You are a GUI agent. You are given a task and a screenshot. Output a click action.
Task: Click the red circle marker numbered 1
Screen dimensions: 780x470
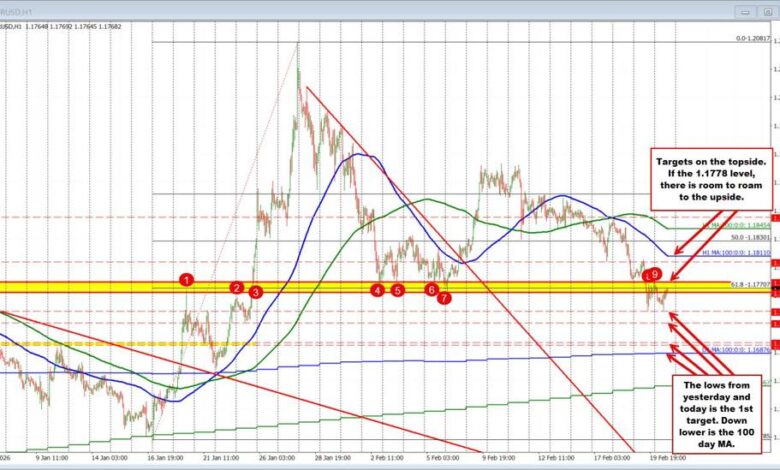(187, 279)
